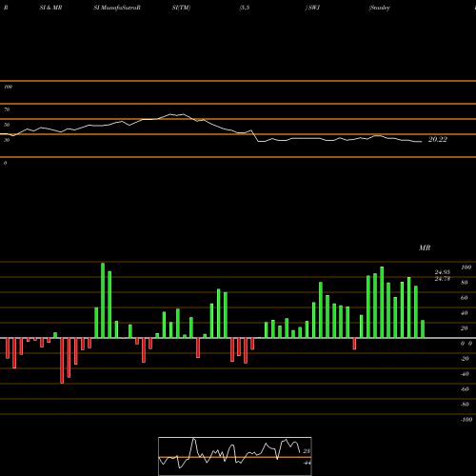The height and width of the screenshot is (476, 476).
Task: Click the '70' level label on RSI axis
Action: pyautogui.click(x=7, y=109)
